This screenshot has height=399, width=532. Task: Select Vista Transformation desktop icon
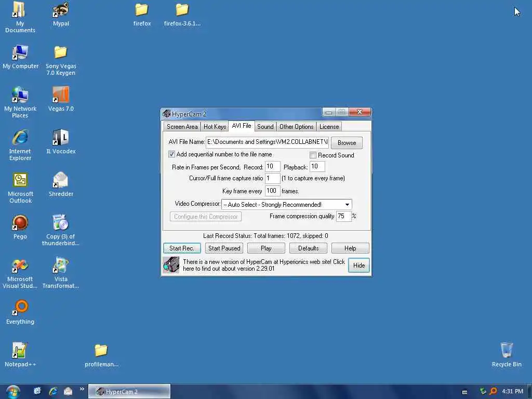pos(61,273)
